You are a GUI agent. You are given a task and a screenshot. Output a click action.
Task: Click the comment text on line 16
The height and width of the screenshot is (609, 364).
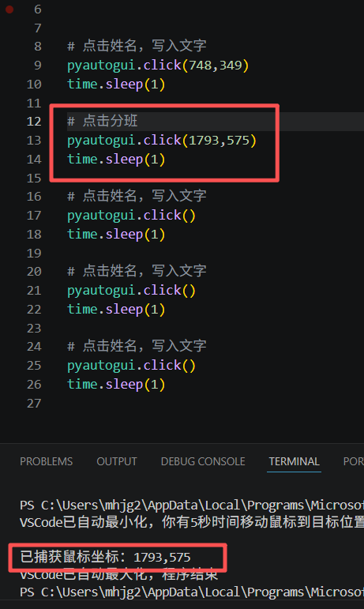137,196
